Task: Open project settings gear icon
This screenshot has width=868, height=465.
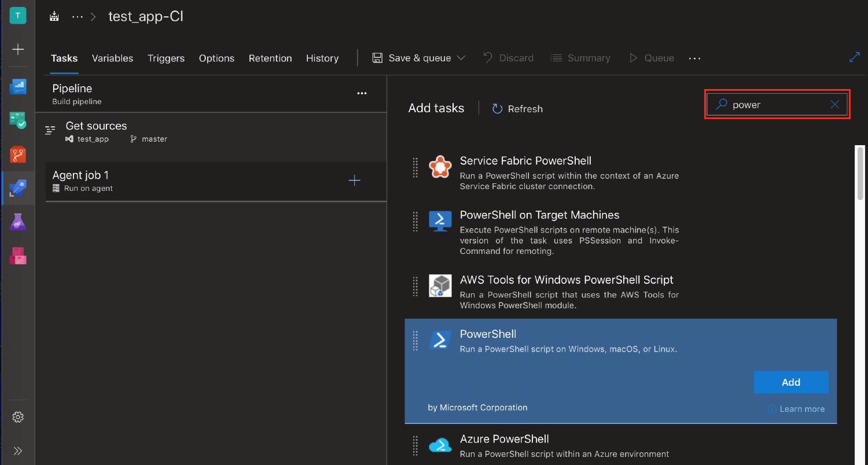Action: click(18, 416)
